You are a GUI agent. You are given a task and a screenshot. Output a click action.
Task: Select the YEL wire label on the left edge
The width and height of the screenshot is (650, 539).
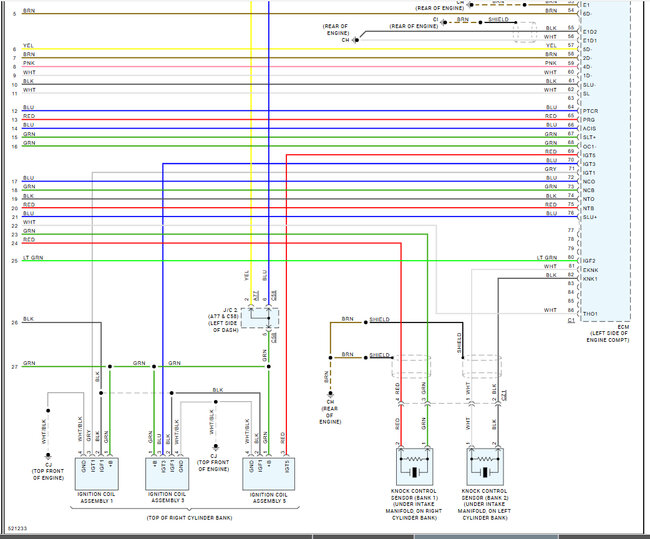29,47
